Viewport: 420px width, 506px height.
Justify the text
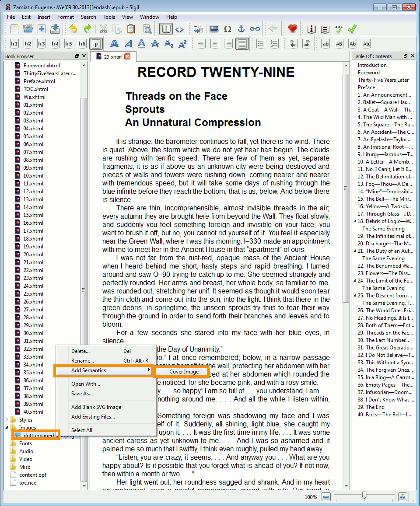(242, 44)
